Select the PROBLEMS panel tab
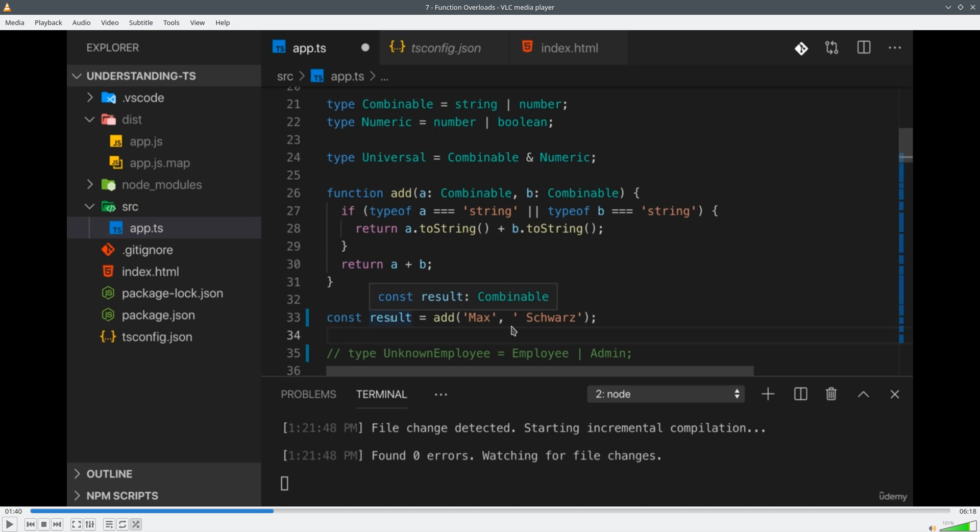This screenshot has width=980, height=532. (308, 394)
